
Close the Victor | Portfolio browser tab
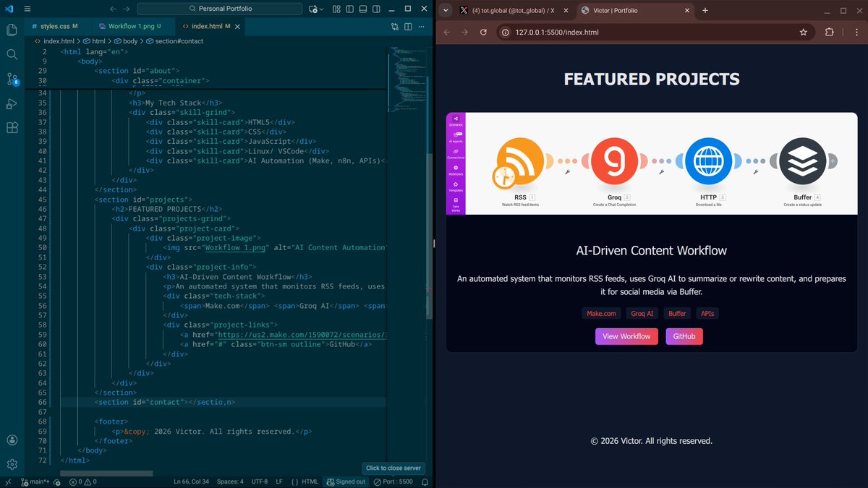pyautogui.click(x=686, y=10)
